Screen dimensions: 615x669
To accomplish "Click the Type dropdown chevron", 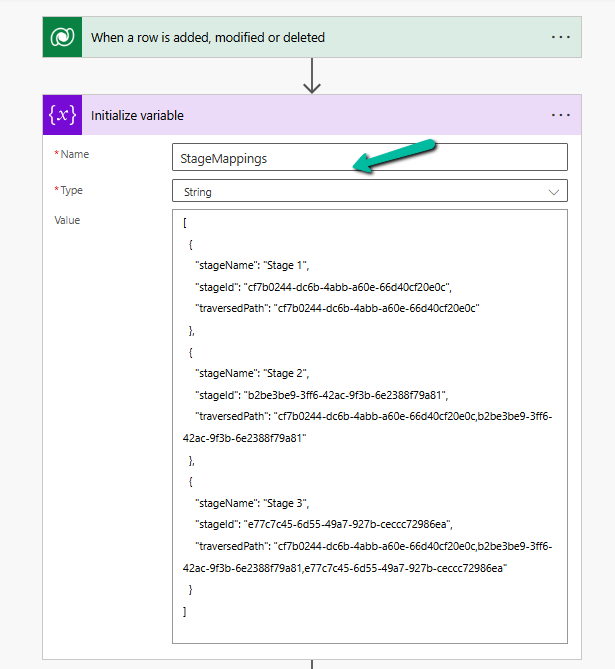I will click(x=554, y=192).
